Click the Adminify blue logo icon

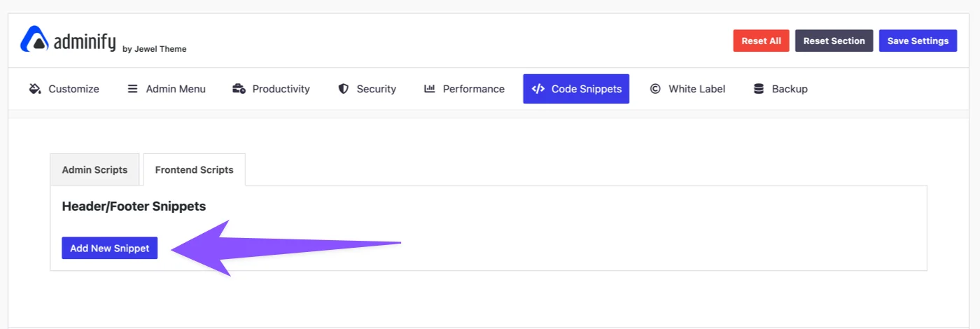pyautogui.click(x=34, y=39)
